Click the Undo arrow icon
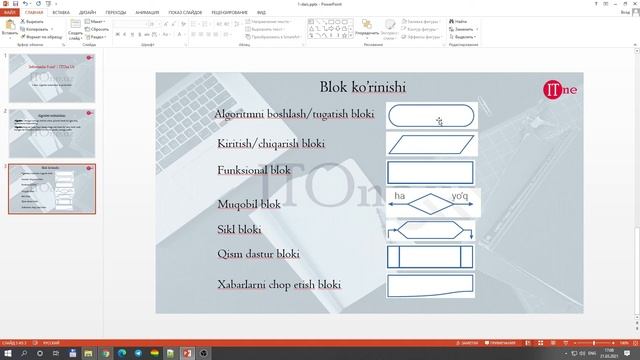This screenshot has width=640, height=360. 25,4
